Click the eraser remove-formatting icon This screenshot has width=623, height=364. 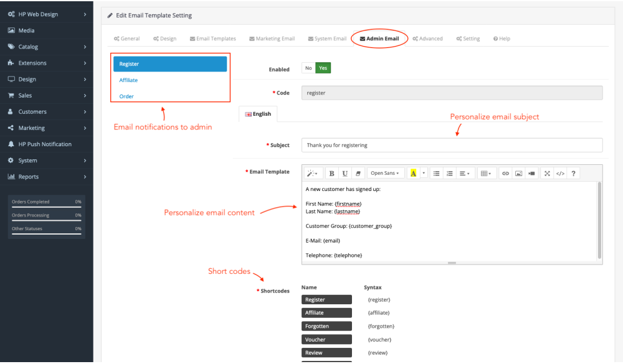point(358,173)
